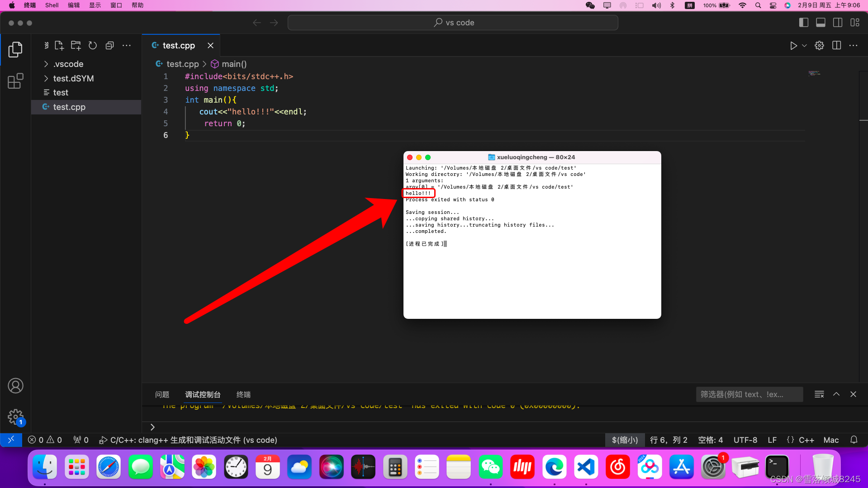This screenshot has height=488, width=868.
Task: Show notifications bell in status bar
Action: (854, 440)
